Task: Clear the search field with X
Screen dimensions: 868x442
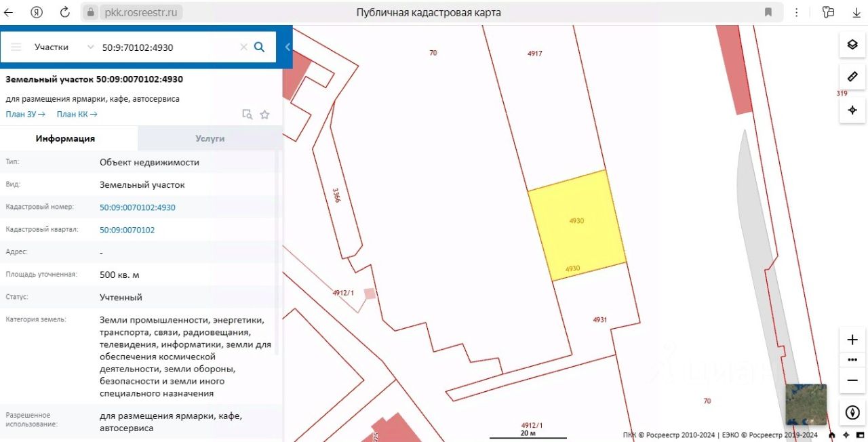Action: tap(243, 47)
